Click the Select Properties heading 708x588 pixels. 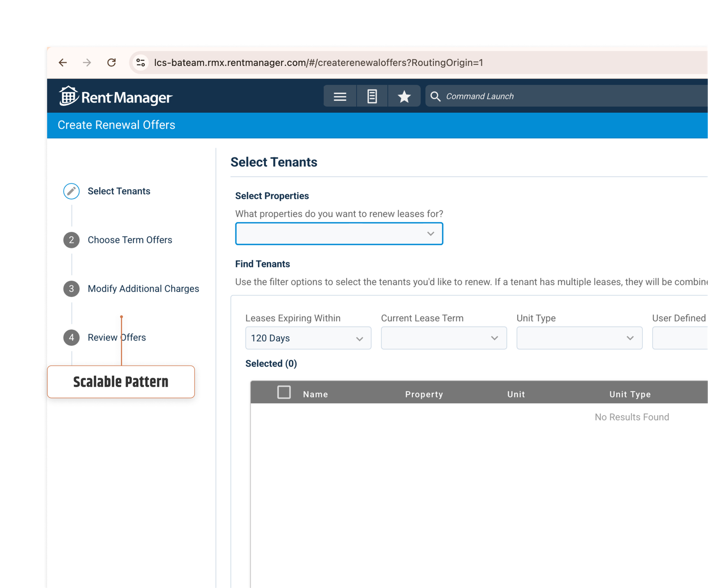[x=272, y=196]
